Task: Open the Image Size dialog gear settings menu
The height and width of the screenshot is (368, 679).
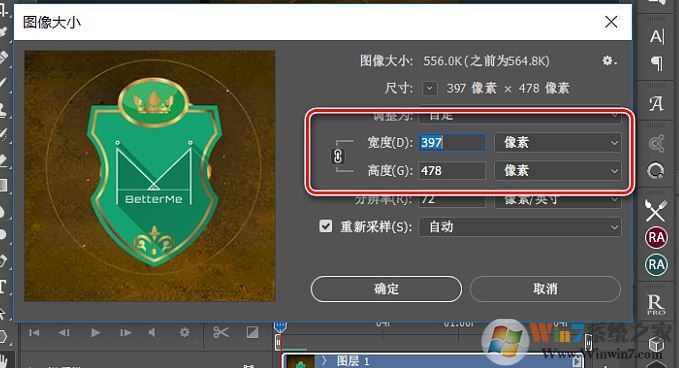Action: pyautogui.click(x=609, y=61)
